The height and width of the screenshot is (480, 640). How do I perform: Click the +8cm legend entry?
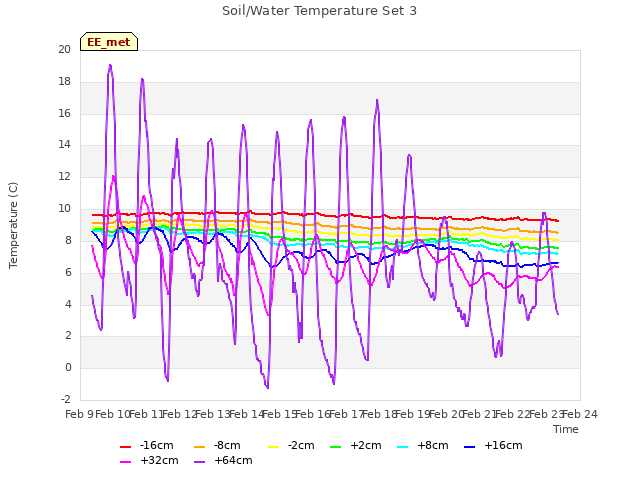coord(422,445)
